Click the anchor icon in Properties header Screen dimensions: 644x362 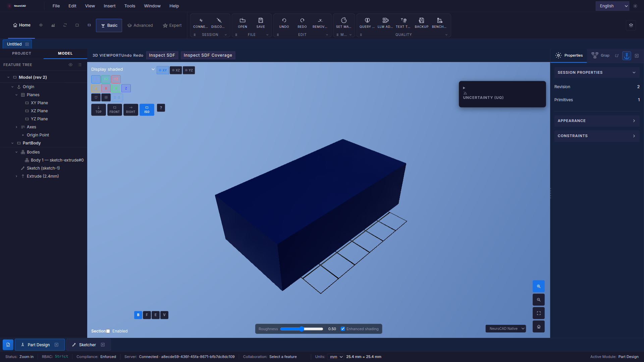click(627, 56)
